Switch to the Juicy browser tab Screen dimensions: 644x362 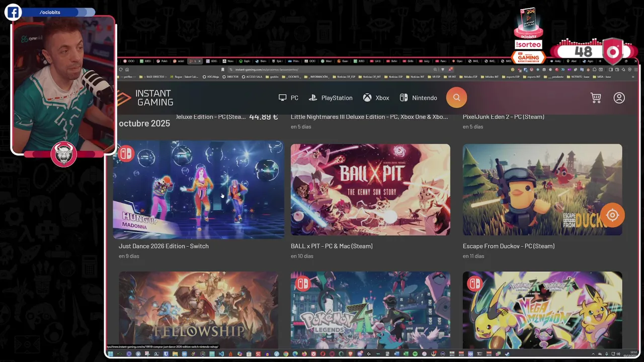(x=424, y=61)
